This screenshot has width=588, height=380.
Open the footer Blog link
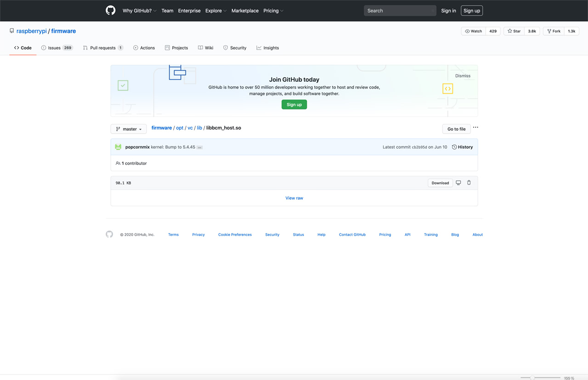point(455,235)
